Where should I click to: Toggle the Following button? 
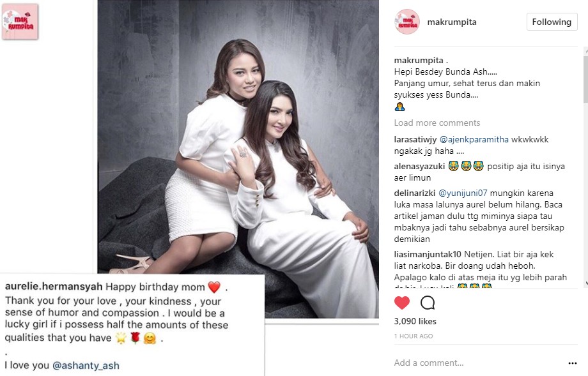552,22
